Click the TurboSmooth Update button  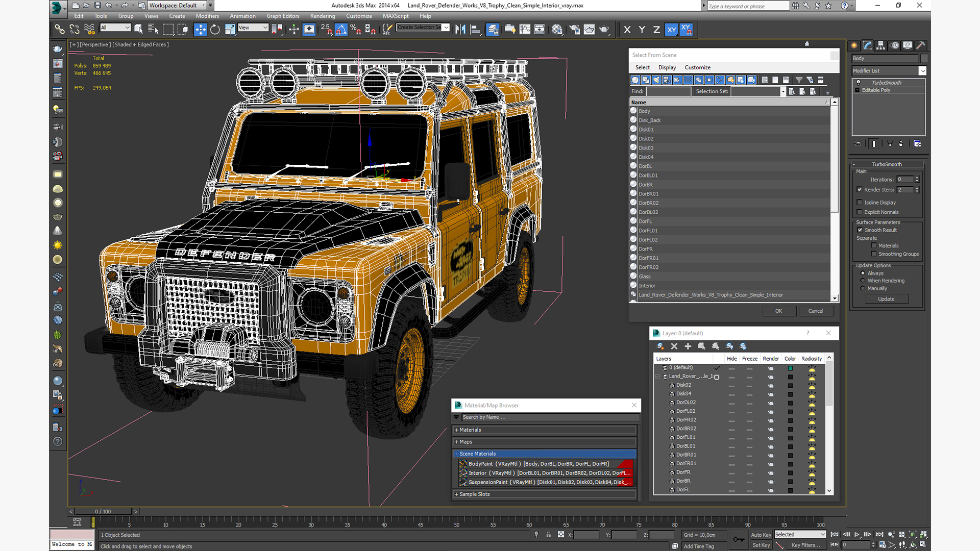click(x=886, y=299)
